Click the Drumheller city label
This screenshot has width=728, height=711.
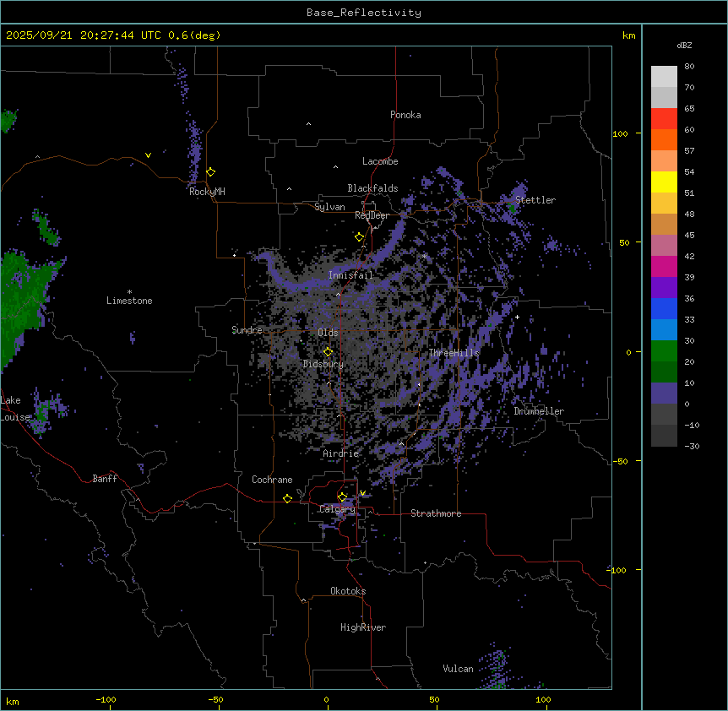point(539,411)
